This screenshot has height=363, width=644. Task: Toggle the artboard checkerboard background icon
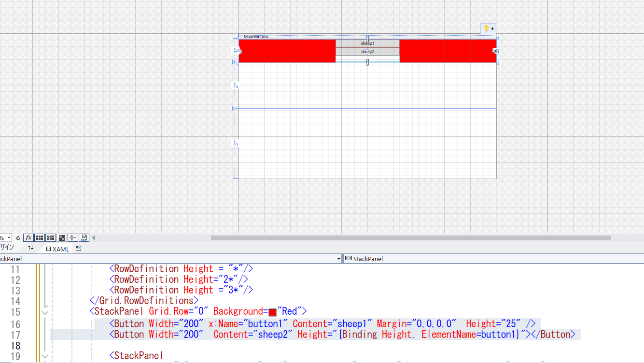[x=62, y=237]
